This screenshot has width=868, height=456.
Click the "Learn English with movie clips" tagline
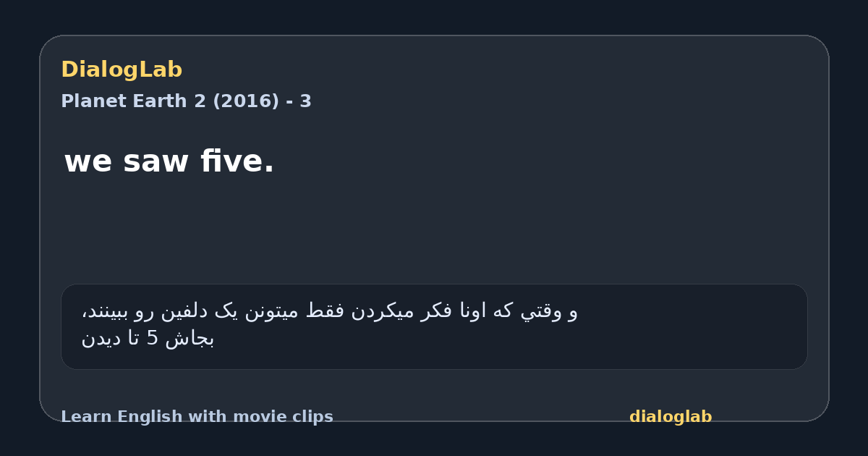(197, 417)
